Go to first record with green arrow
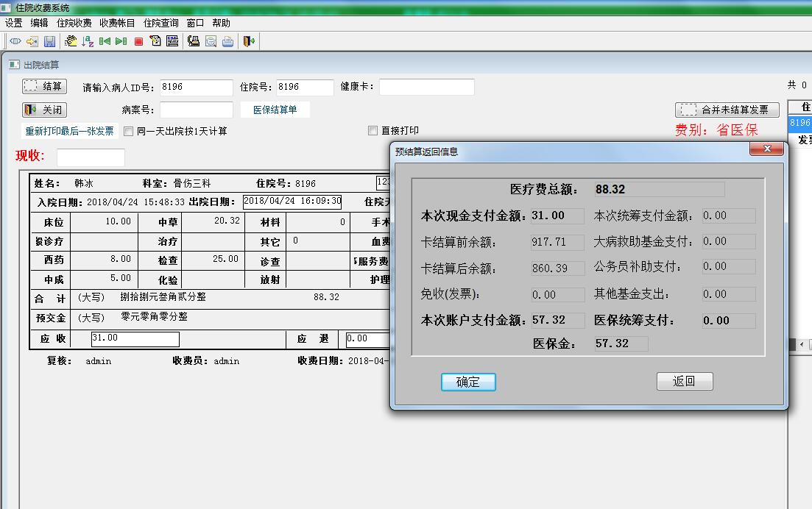Screen dimensions: 812x509 click(x=105, y=41)
